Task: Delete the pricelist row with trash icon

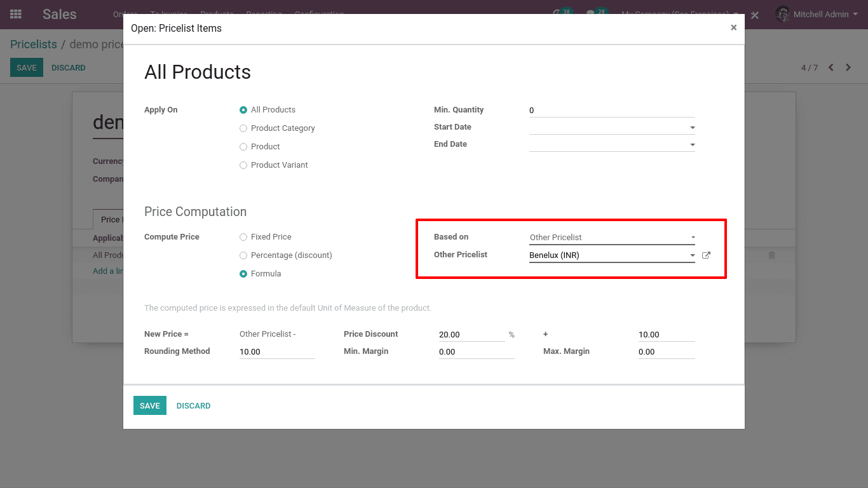Action: click(771, 255)
